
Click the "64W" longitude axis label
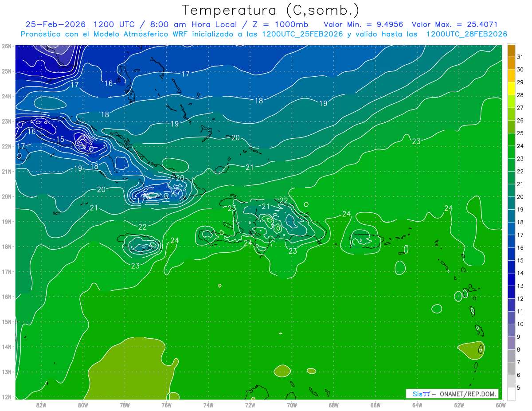click(x=417, y=404)
